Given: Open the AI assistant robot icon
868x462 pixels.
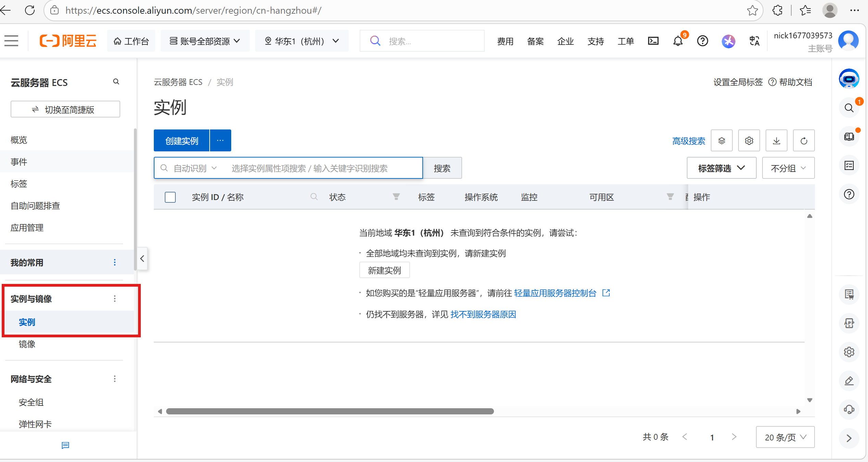Looking at the screenshot, I should (849, 79).
